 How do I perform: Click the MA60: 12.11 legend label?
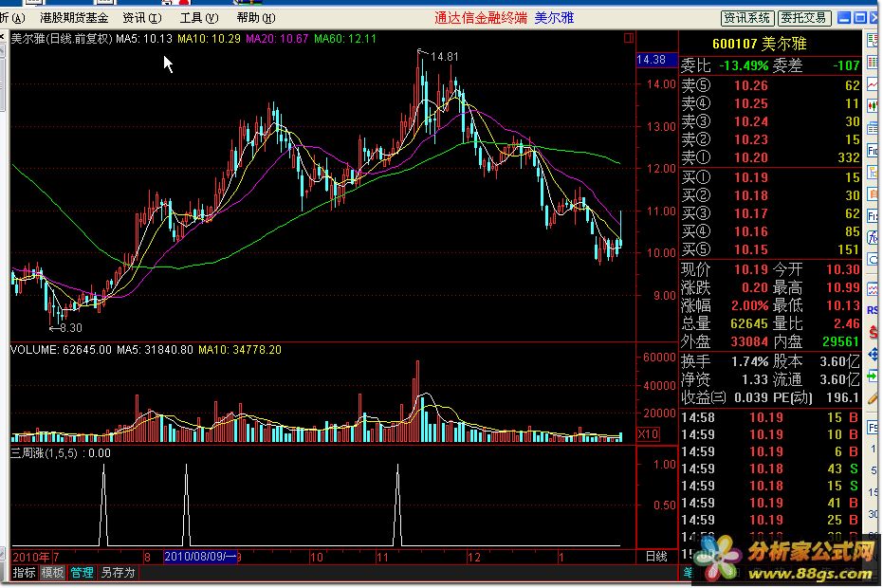point(345,39)
